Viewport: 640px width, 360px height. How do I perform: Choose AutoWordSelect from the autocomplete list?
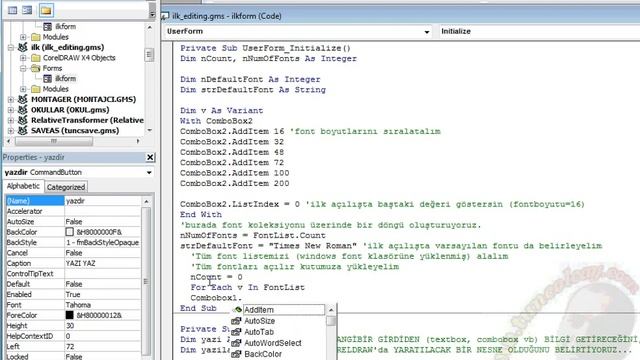click(273, 343)
